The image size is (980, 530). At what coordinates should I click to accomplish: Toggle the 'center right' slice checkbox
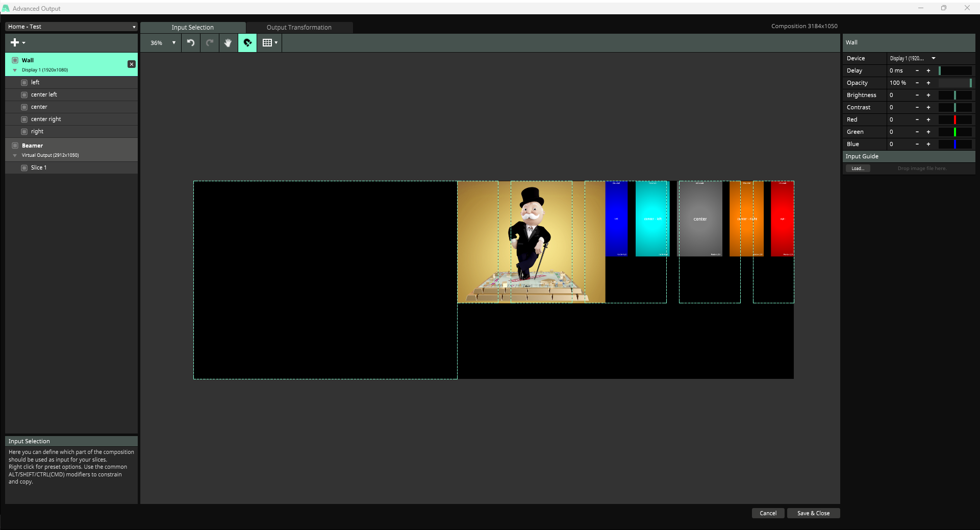pos(24,119)
